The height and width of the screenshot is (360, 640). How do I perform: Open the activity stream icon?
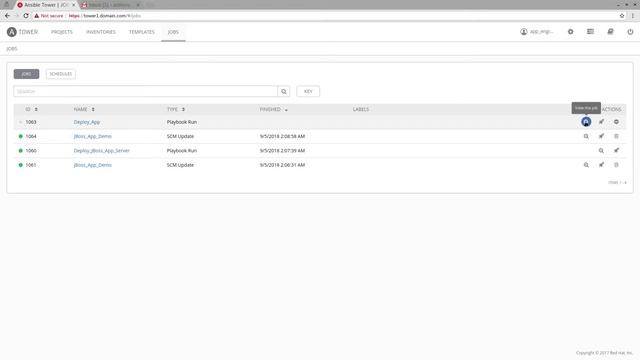click(590, 31)
